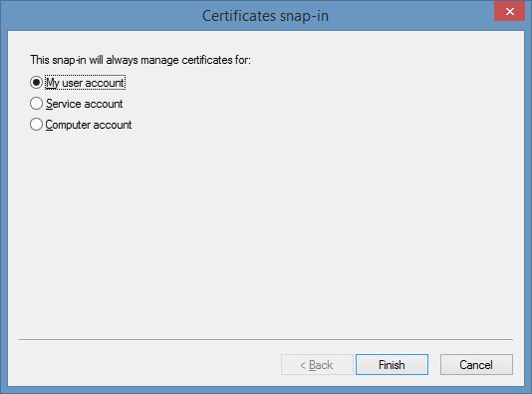
Task: Click the 'Computer account' label text
Action: pos(89,125)
